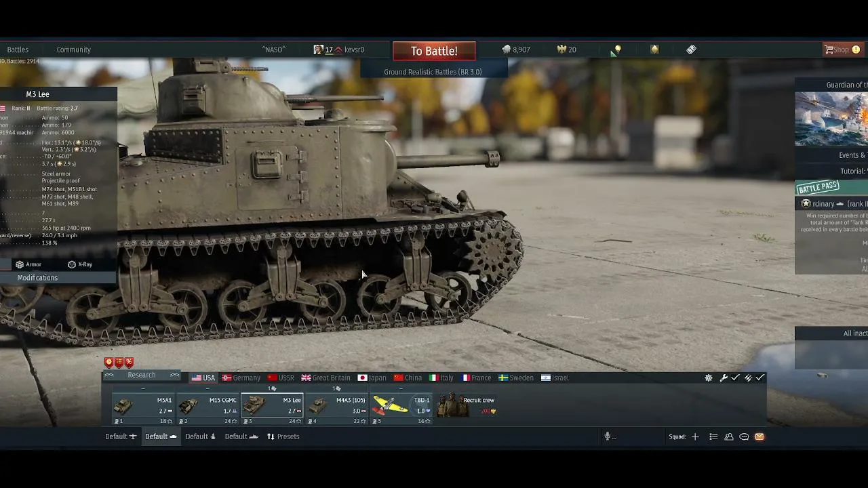Click the 365 hp at 2400 rpm value
Viewport: 868px width, 488px height.
(66, 228)
